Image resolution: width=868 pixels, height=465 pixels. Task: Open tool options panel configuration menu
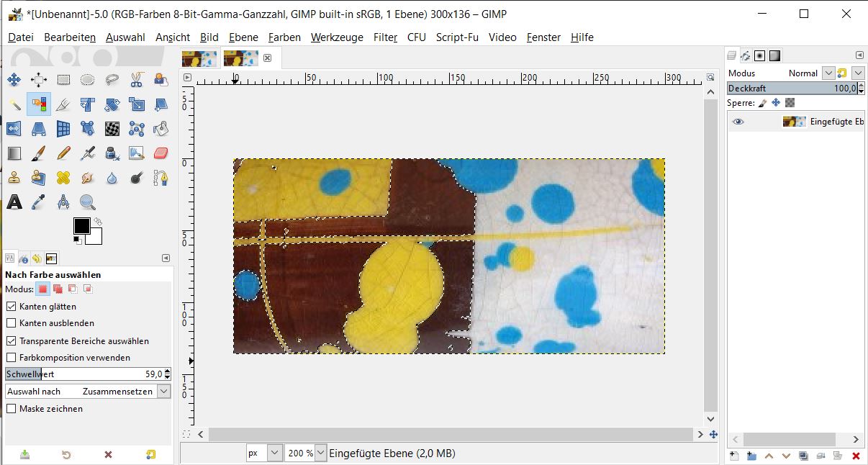pos(166,258)
